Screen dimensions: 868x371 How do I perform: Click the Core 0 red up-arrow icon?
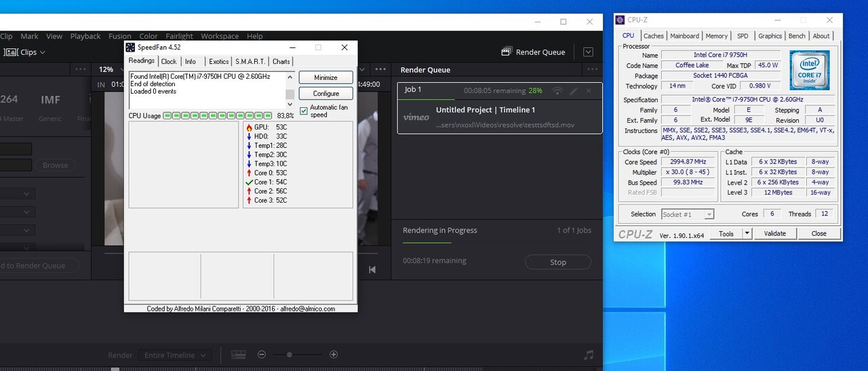point(249,173)
